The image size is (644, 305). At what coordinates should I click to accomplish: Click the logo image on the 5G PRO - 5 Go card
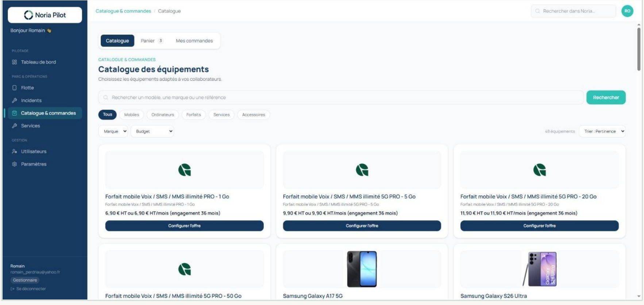362,170
